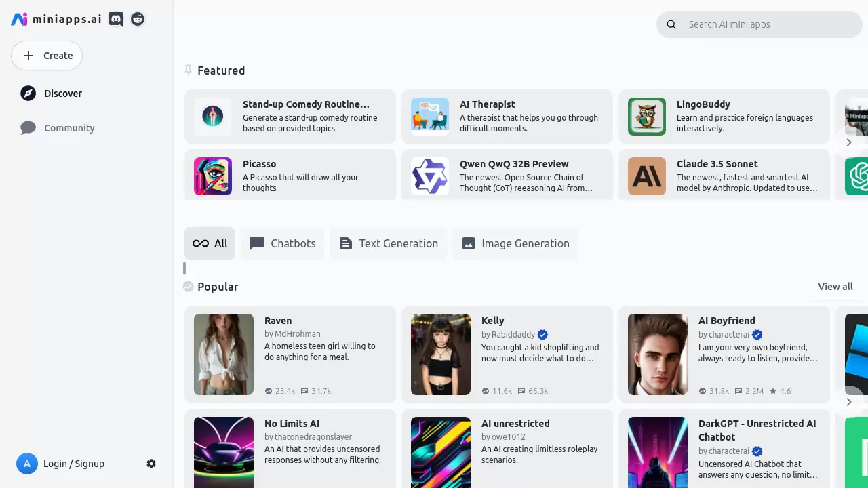Open AI Boyfriend thumbnail image

[x=658, y=354]
